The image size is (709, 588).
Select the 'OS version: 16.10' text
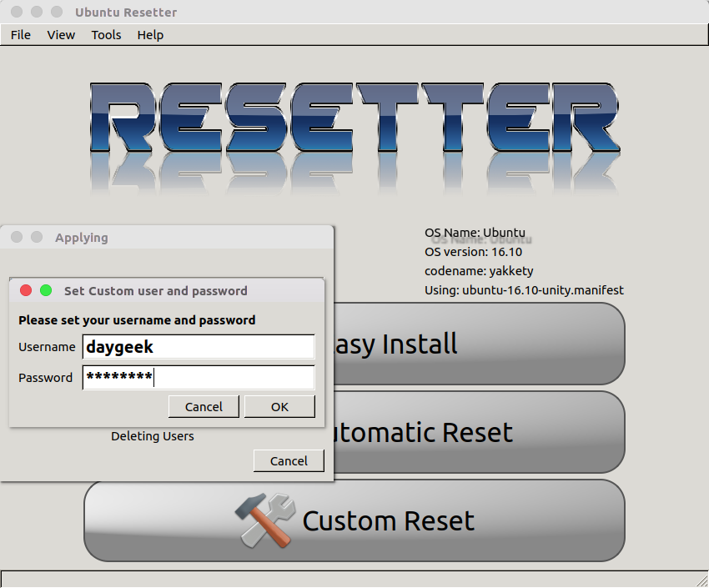[x=474, y=252]
